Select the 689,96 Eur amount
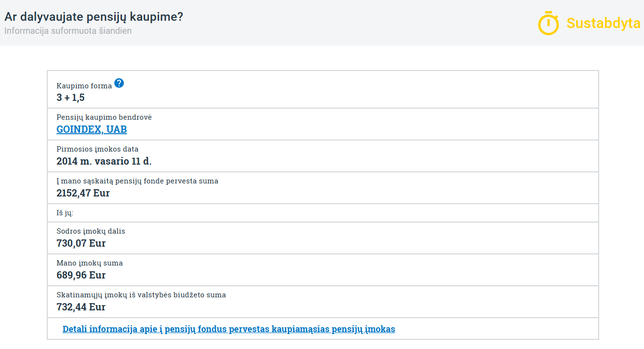Screen dimensions: 644x349 point(81,275)
